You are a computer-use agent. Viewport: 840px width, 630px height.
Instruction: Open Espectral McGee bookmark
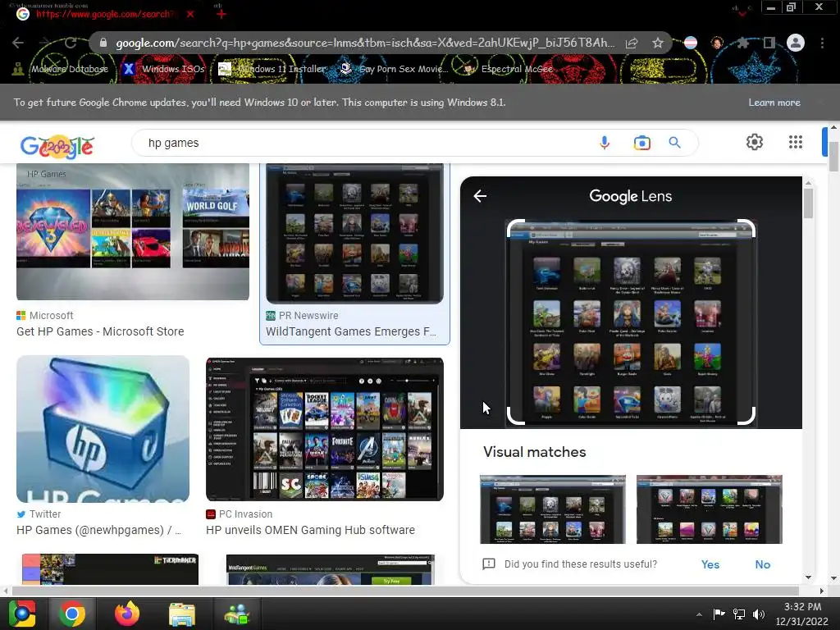(x=508, y=69)
